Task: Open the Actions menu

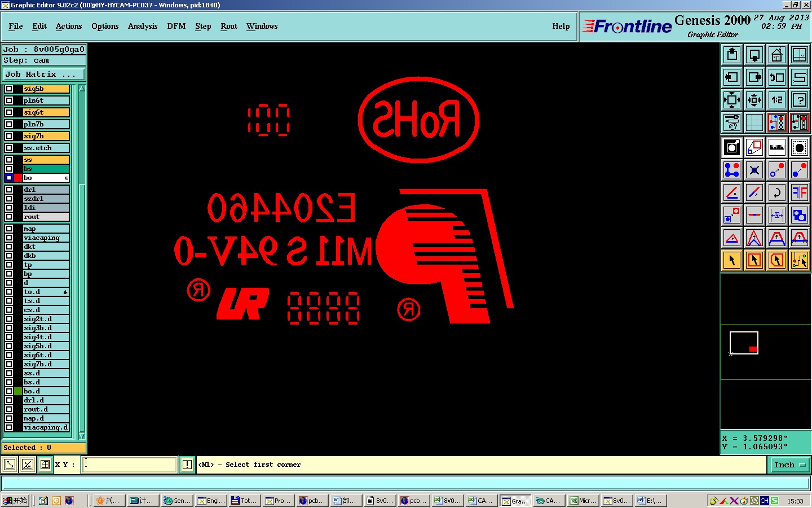Action: pos(69,27)
